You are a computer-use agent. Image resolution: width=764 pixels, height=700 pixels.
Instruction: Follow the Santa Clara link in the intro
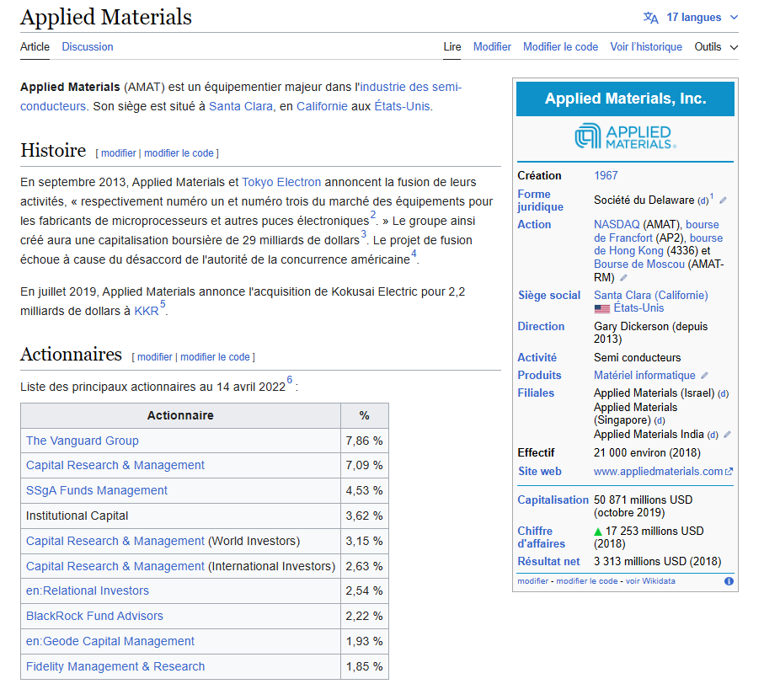241,107
